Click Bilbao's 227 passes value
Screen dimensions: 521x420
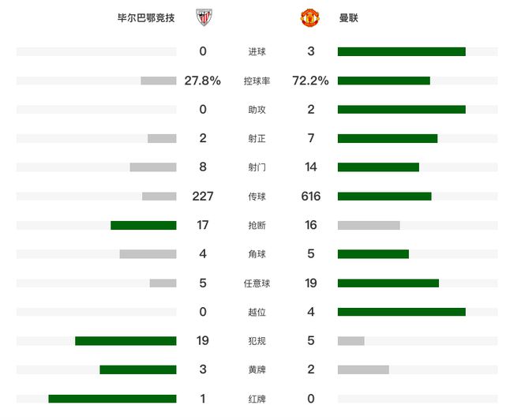[203, 197]
